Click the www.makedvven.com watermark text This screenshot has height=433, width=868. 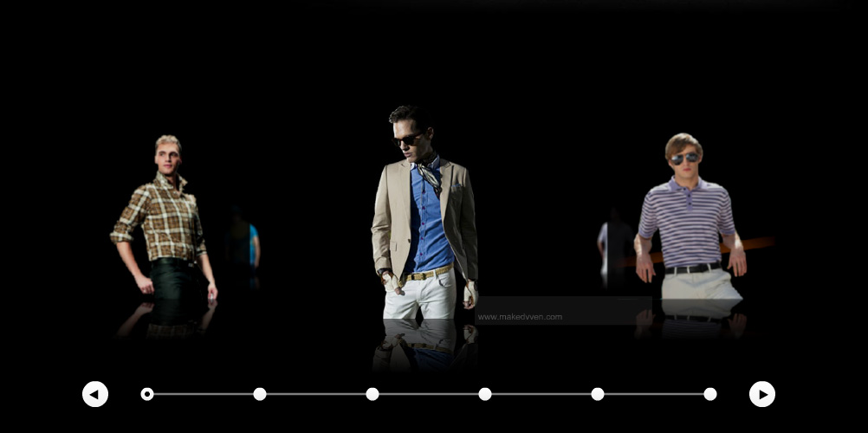click(520, 317)
